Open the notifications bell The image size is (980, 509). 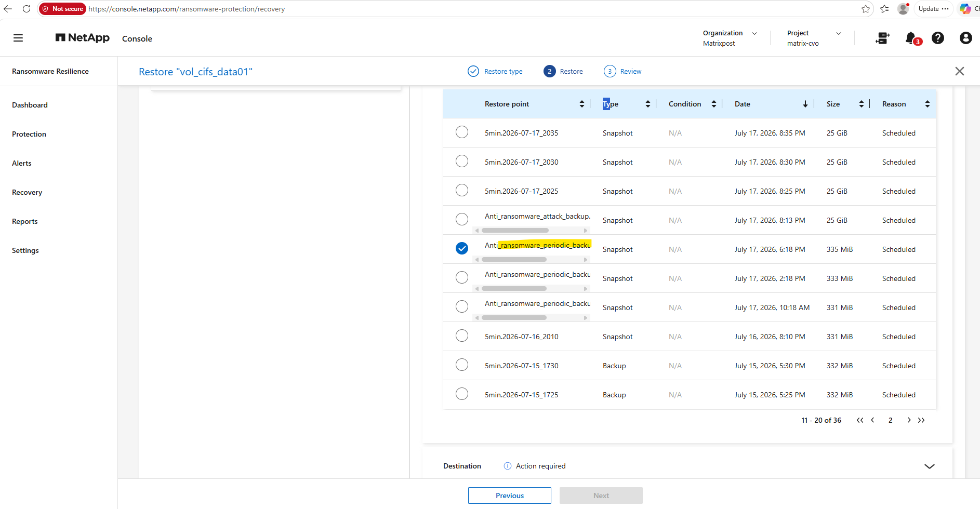[911, 38]
